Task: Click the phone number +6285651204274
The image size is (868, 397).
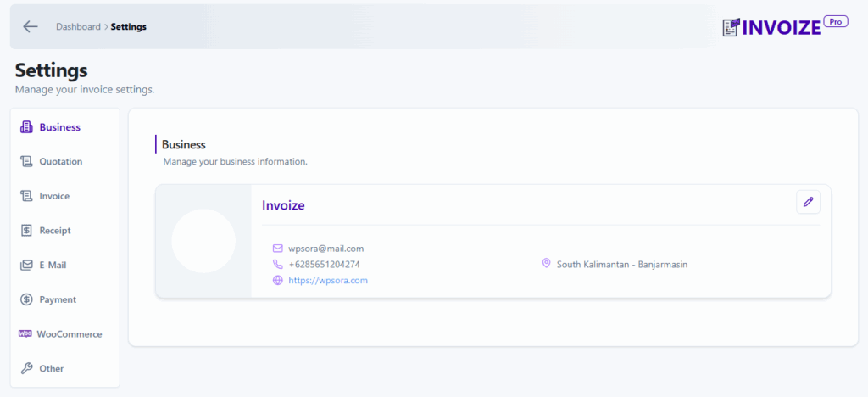Action: coord(325,264)
